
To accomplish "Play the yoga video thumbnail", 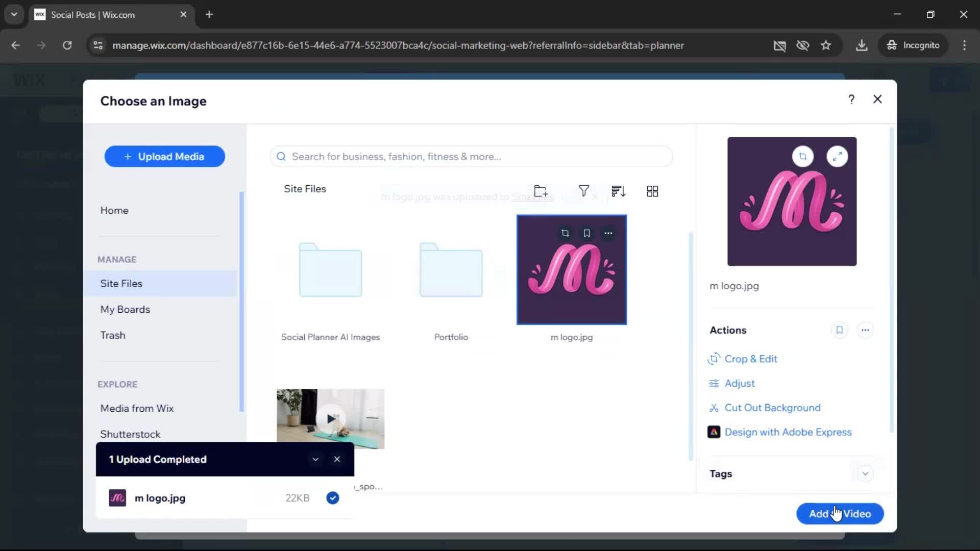I will coord(331,419).
